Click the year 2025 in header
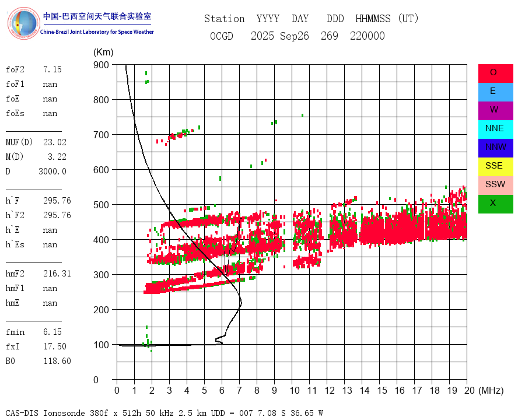Image resolution: width=525 pixels, height=420 pixels. coord(262,36)
